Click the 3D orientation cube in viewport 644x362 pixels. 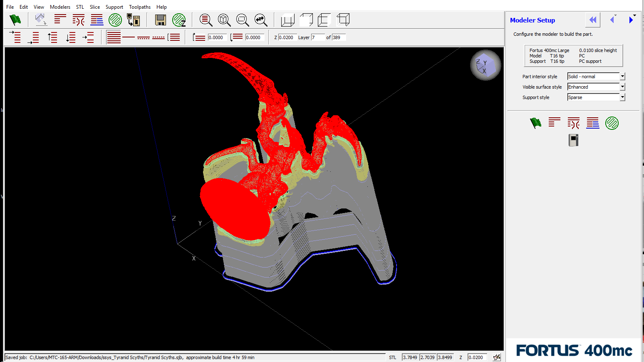click(x=485, y=65)
